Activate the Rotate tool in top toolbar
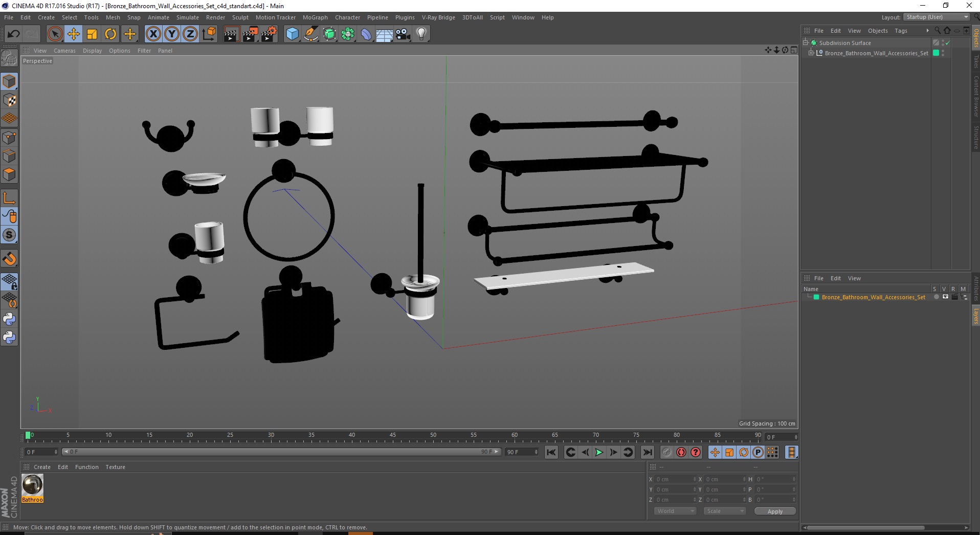Image resolution: width=980 pixels, height=535 pixels. (110, 34)
